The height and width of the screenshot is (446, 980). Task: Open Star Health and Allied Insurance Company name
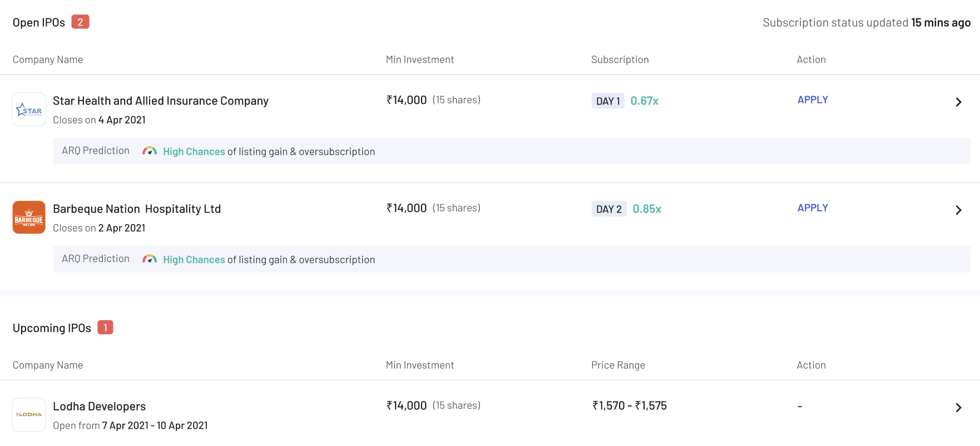click(160, 101)
